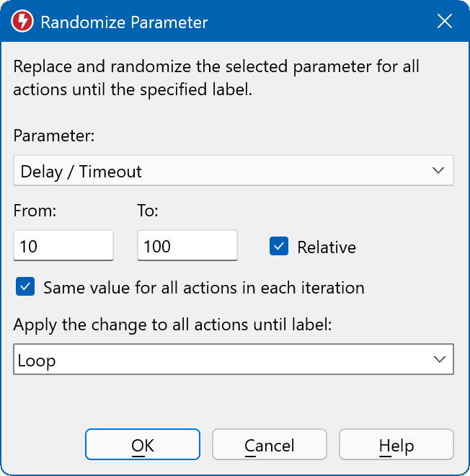This screenshot has height=476, width=470.
Task: Click the 'Parameter:' field label
Action: pyautogui.click(x=54, y=136)
